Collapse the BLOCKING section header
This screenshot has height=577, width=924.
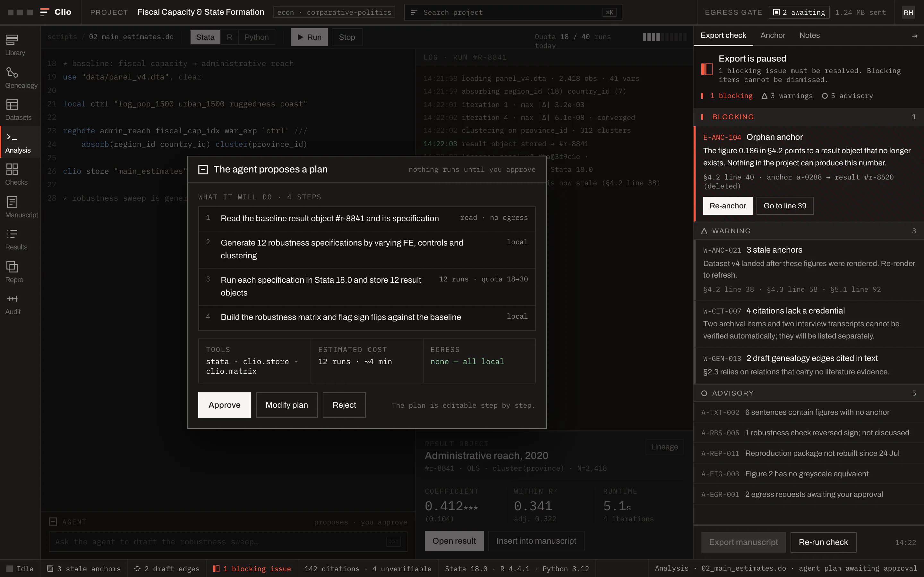coord(808,117)
